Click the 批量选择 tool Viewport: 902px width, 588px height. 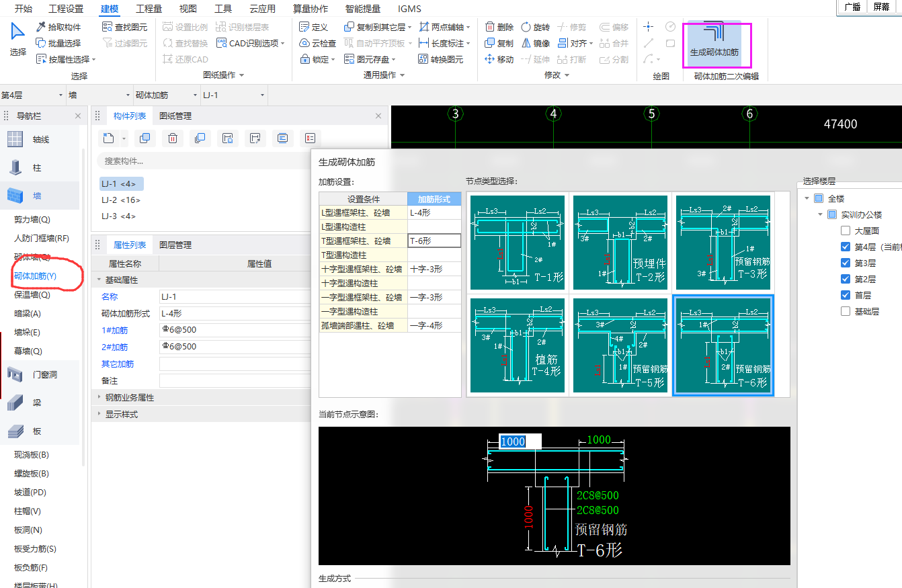[x=58, y=43]
